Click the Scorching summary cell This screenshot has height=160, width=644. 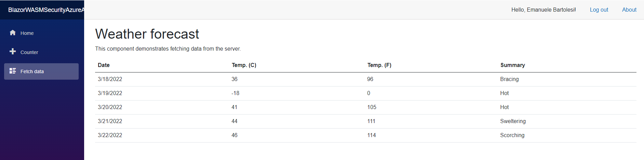click(512, 135)
